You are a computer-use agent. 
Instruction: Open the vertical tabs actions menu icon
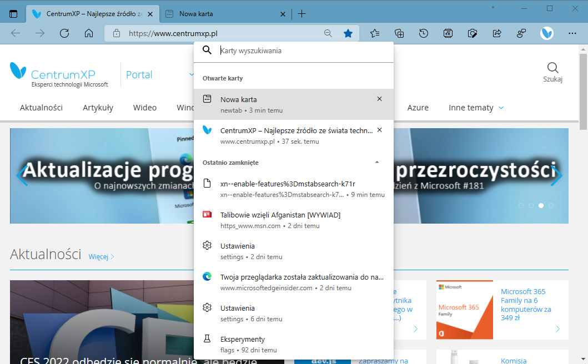tap(13, 14)
